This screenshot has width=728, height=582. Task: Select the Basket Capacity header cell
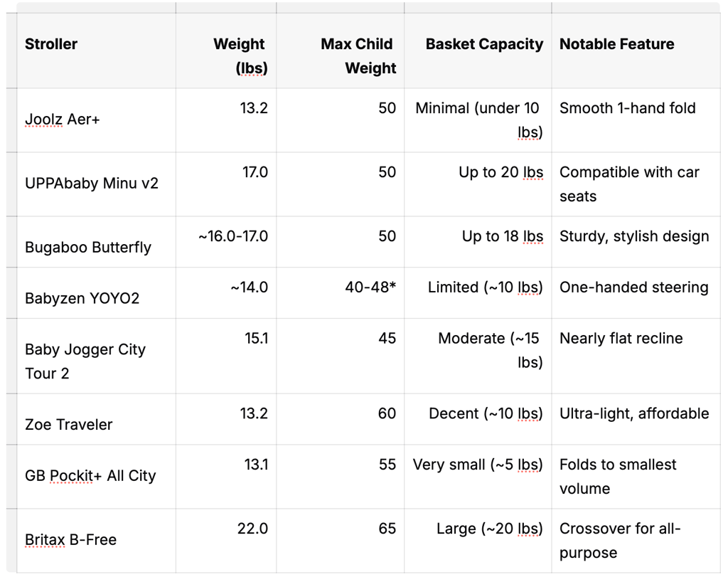point(478,51)
